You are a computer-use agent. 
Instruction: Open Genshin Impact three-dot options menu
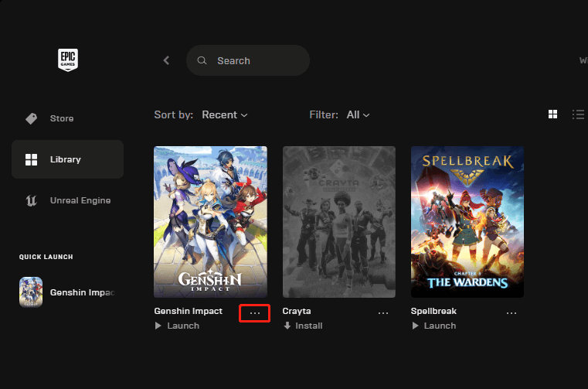point(255,312)
